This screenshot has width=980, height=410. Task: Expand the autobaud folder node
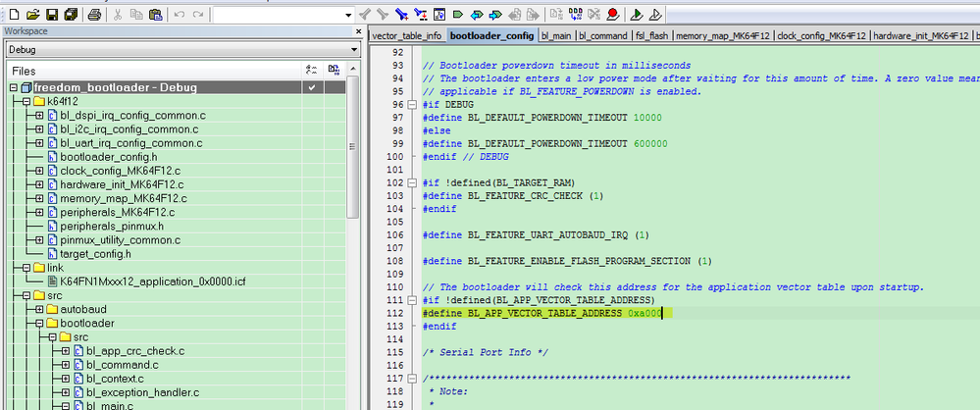[39, 309]
